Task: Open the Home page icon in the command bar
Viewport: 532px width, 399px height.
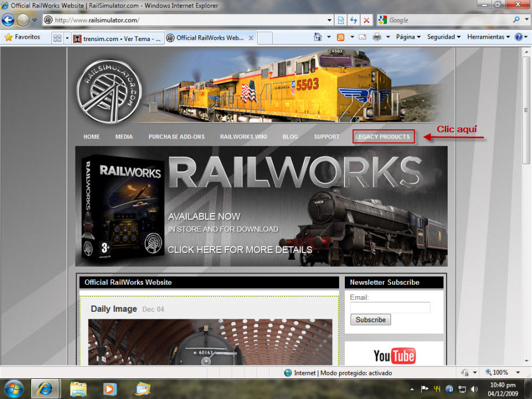Action: [317, 37]
